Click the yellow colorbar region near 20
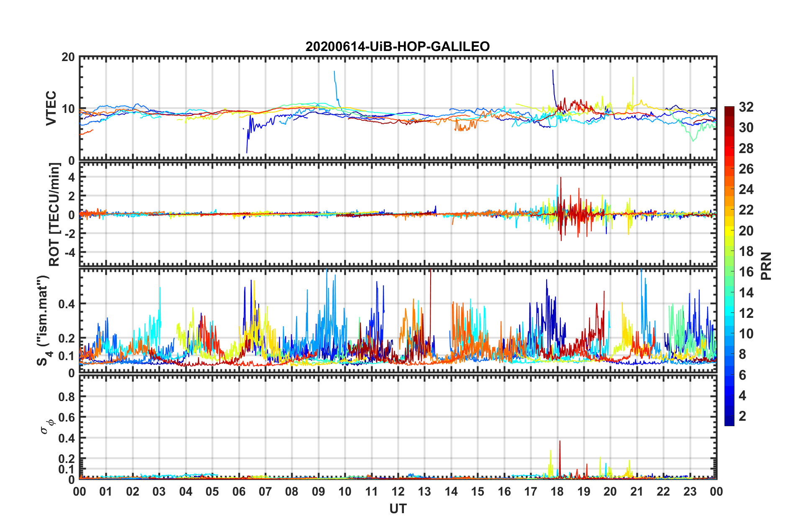This screenshot has height=532, width=796. tap(729, 230)
